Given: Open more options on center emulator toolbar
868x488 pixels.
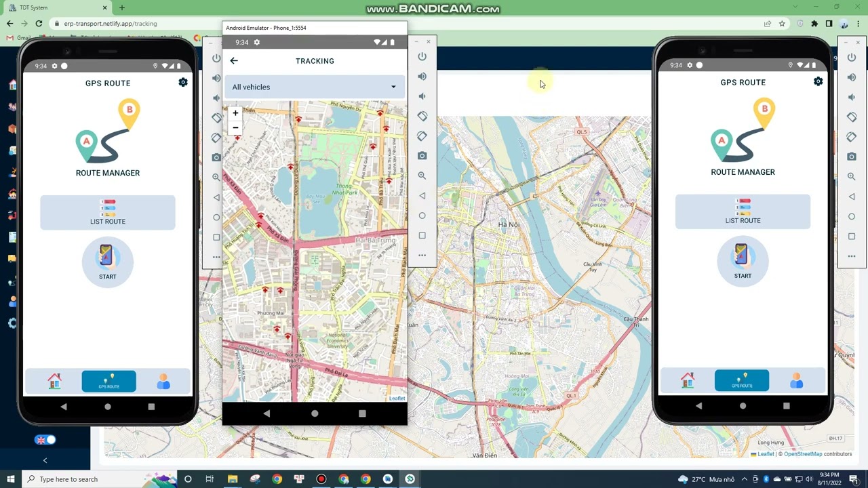Looking at the screenshot, I should point(422,256).
